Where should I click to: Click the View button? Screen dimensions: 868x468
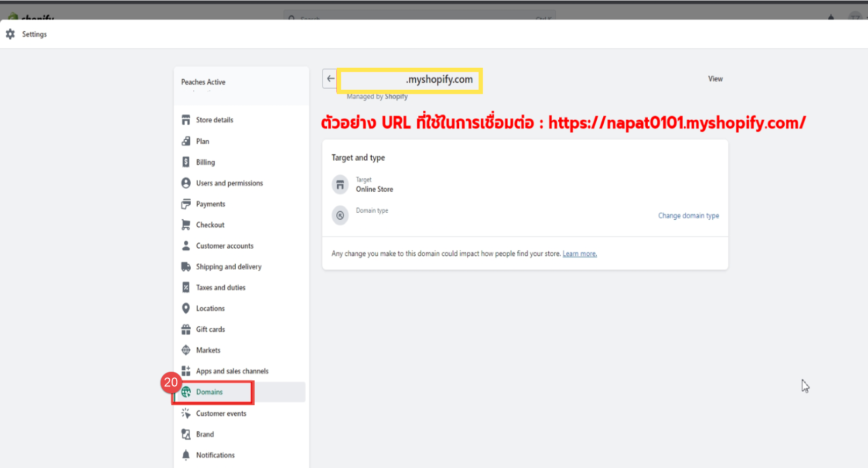(715, 78)
